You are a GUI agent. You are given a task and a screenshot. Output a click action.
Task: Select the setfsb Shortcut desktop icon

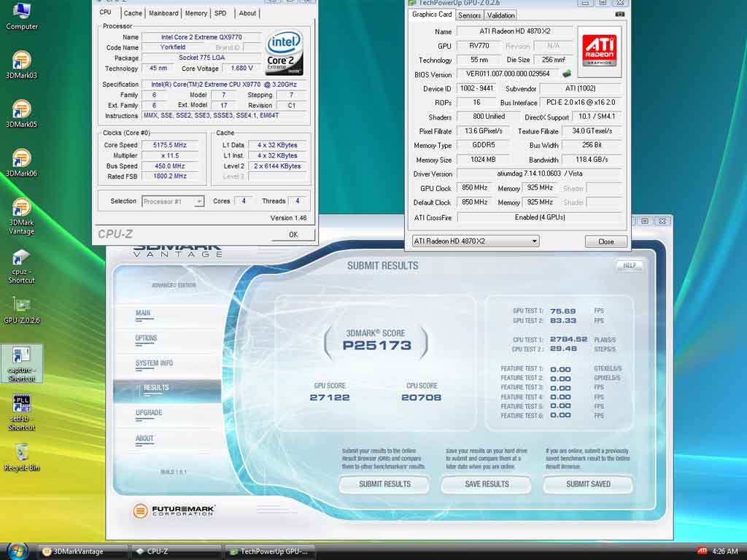point(21,413)
